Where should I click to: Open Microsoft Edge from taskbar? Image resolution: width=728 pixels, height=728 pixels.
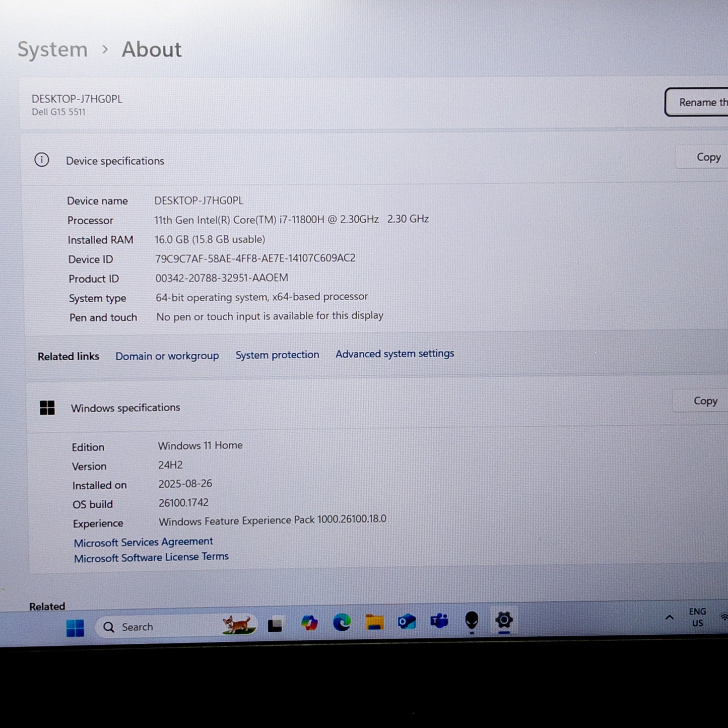(x=342, y=623)
